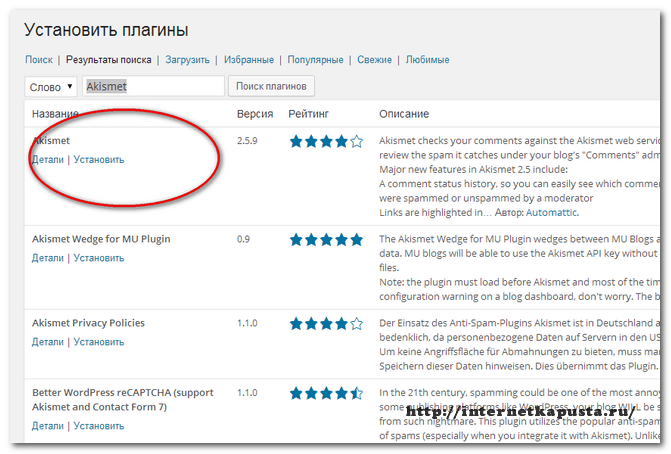Select the Better WordPress reCAPTCHA plugin title
Viewport: 671px width, 454px height.
(122, 400)
